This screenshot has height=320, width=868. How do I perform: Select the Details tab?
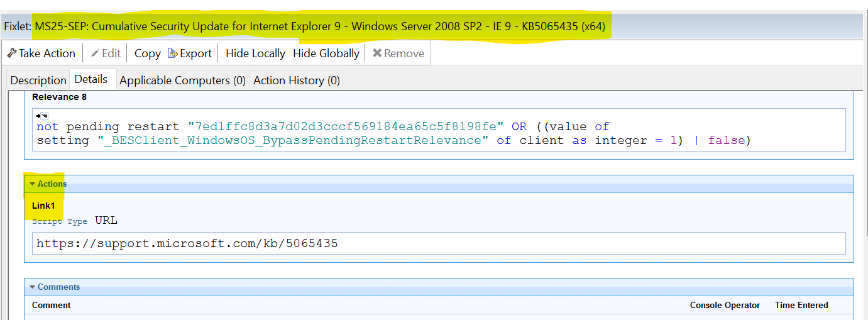coord(91,80)
